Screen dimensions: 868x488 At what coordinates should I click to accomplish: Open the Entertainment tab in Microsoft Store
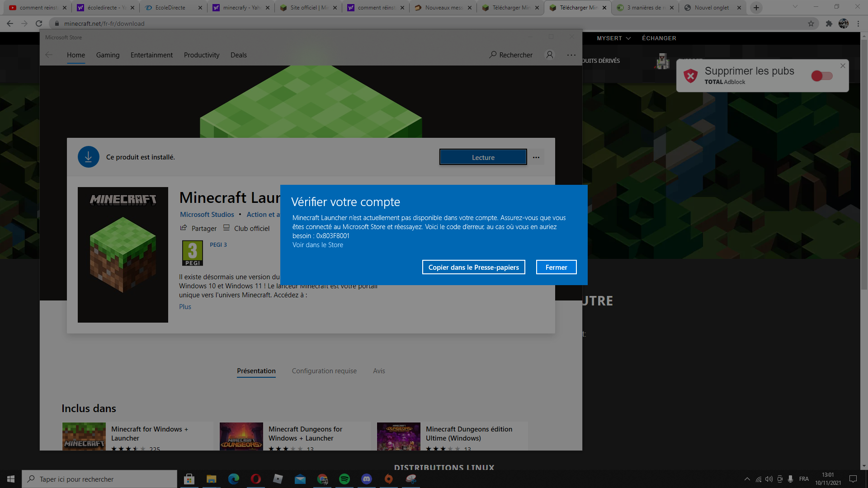151,55
